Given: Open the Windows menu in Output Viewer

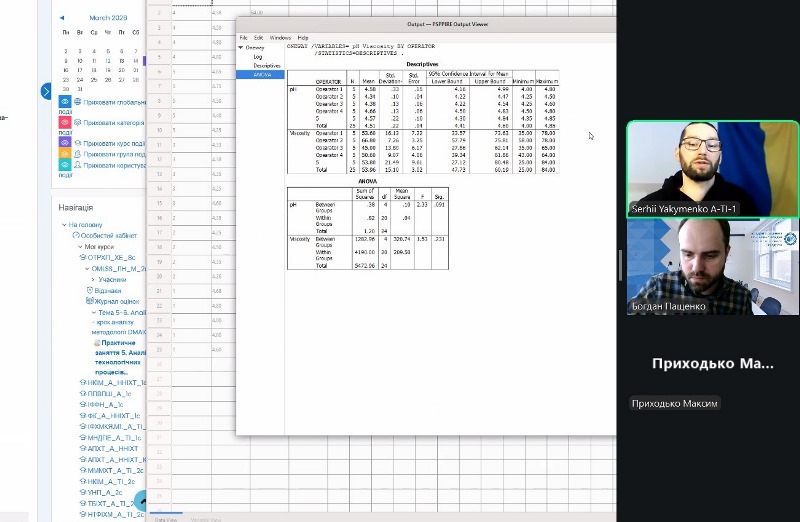Looking at the screenshot, I should tap(280, 37).
